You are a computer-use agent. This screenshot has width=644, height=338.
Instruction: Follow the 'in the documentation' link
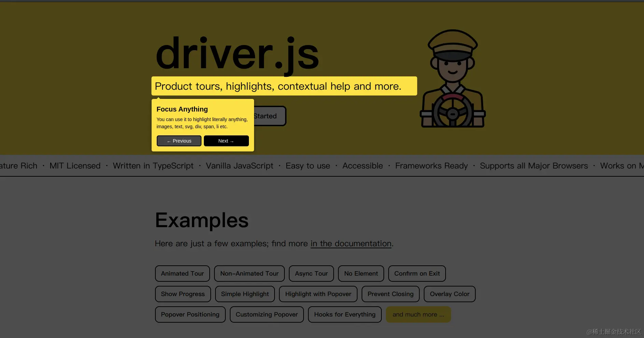pyautogui.click(x=351, y=244)
